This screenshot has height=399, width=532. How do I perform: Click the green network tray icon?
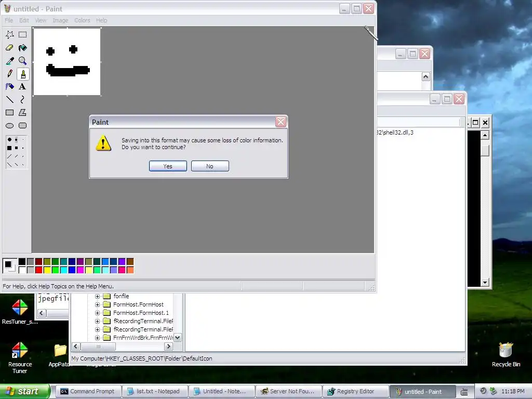pyautogui.click(x=494, y=391)
